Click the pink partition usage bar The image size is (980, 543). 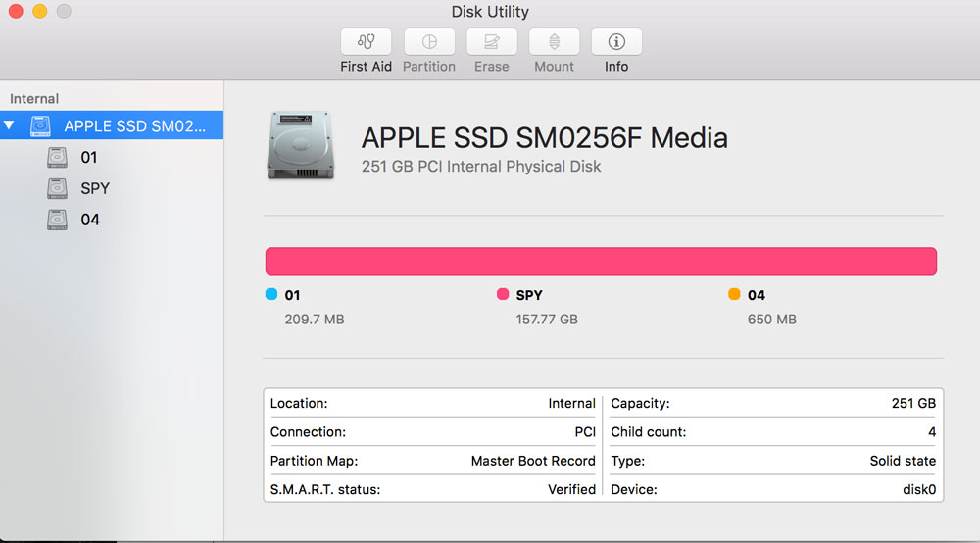(x=601, y=261)
